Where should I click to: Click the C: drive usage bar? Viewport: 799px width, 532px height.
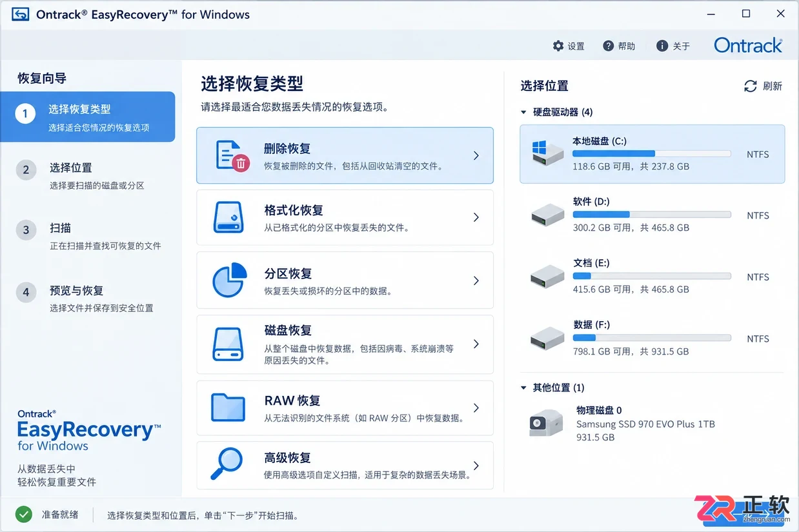[x=652, y=153]
